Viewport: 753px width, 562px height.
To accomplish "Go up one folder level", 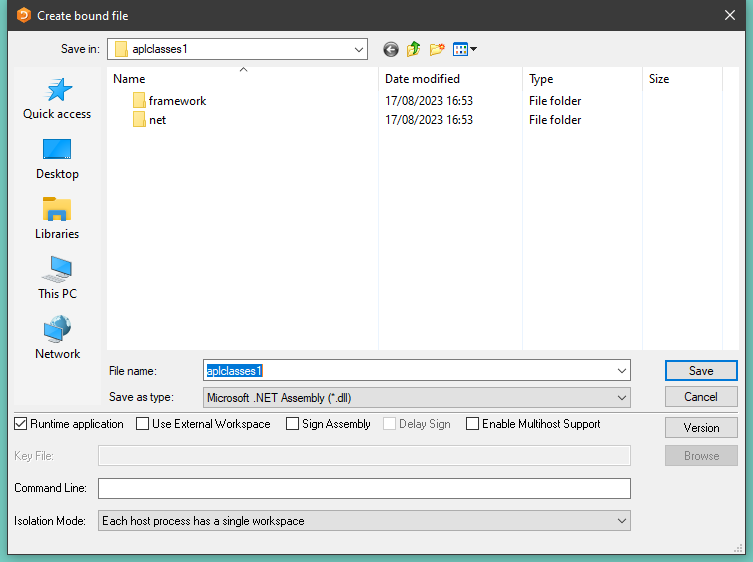I will [414, 49].
